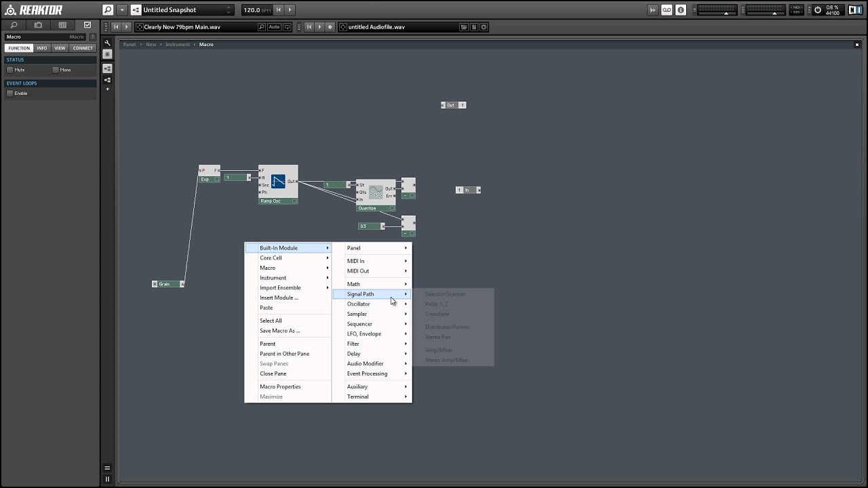
Task: Navigate to the Instrument breadcrumb
Action: click(x=178, y=44)
